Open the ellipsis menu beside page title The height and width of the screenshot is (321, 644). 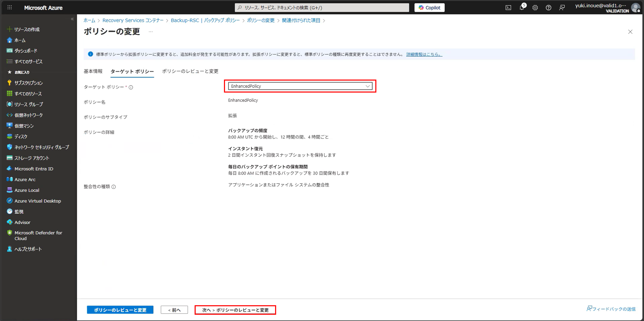point(150,32)
